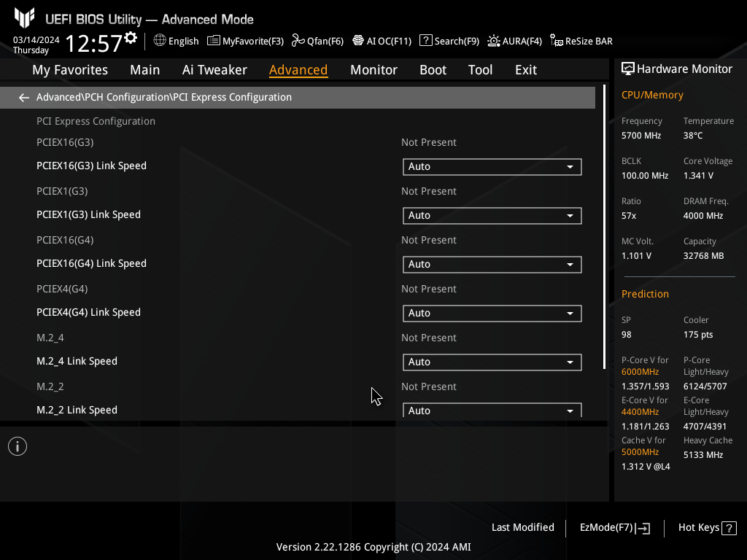
Task: Open the Boot tab
Action: pos(433,70)
